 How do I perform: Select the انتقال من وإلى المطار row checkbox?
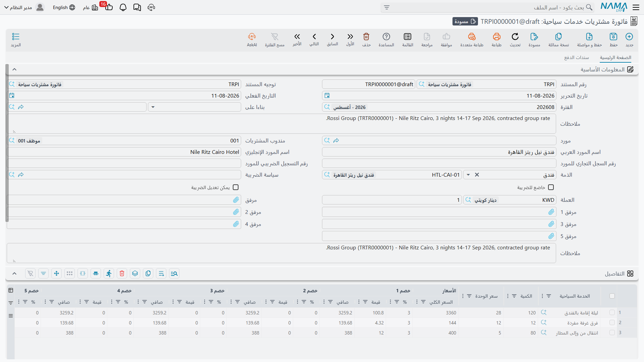coord(612,333)
